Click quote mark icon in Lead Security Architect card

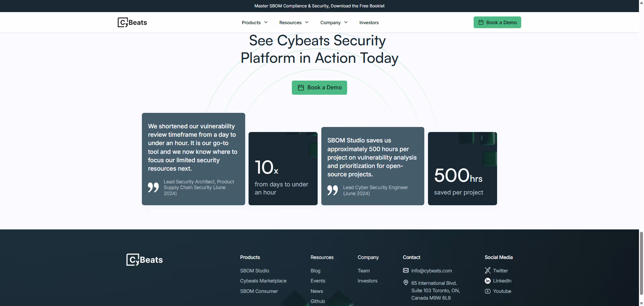[x=153, y=187]
